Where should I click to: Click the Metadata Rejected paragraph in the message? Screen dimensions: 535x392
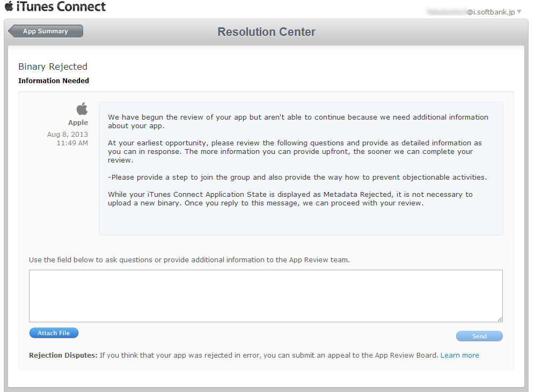[290, 198]
